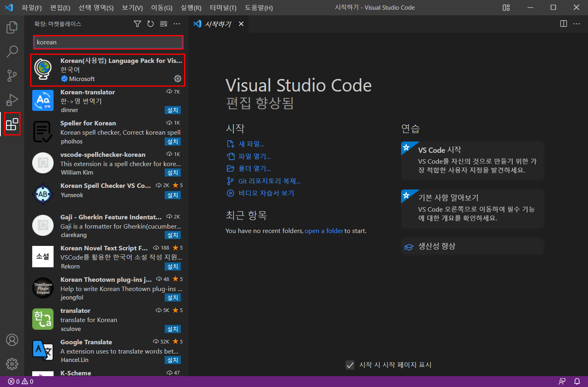Open the 파일(F) menu
The image size is (588, 387).
(x=32, y=7)
